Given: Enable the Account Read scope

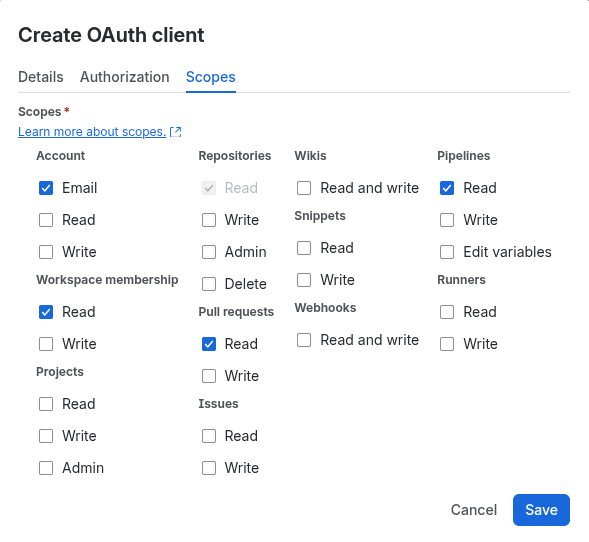Looking at the screenshot, I should point(46,220).
